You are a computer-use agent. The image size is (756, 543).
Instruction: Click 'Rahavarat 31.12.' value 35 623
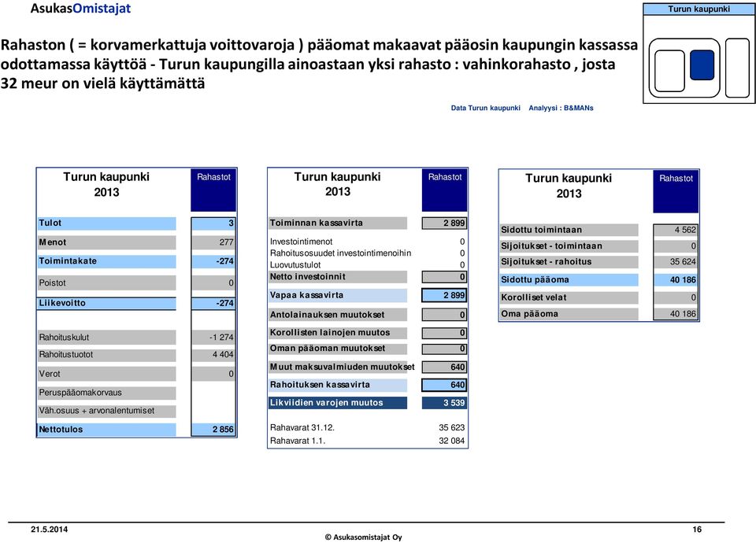pyautogui.click(x=452, y=428)
